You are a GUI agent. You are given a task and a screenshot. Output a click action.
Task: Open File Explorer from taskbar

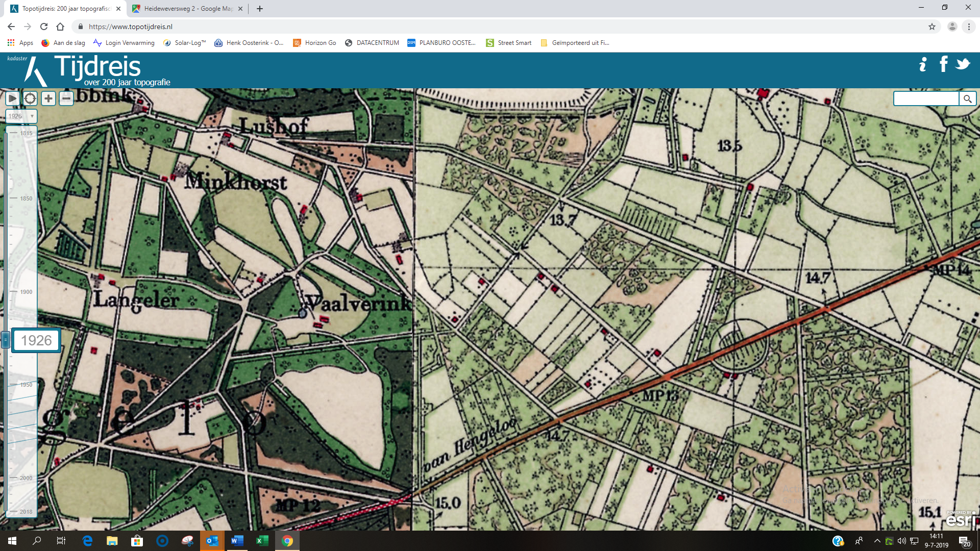112,541
